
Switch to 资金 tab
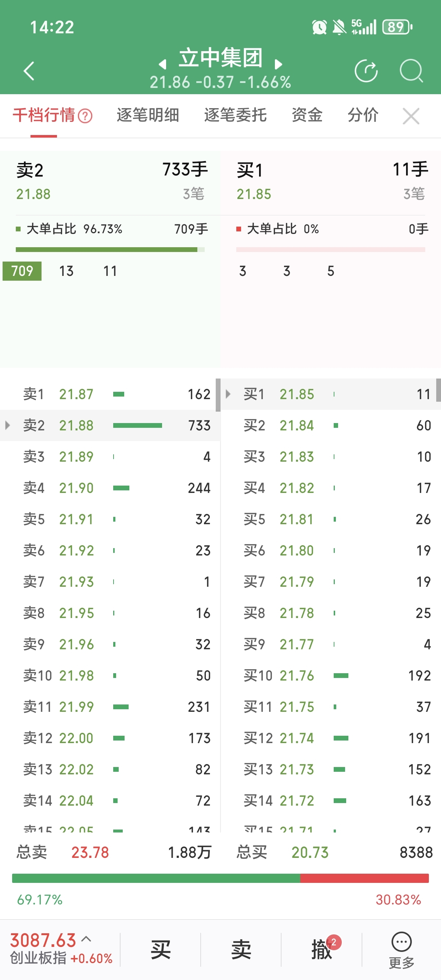point(307,115)
